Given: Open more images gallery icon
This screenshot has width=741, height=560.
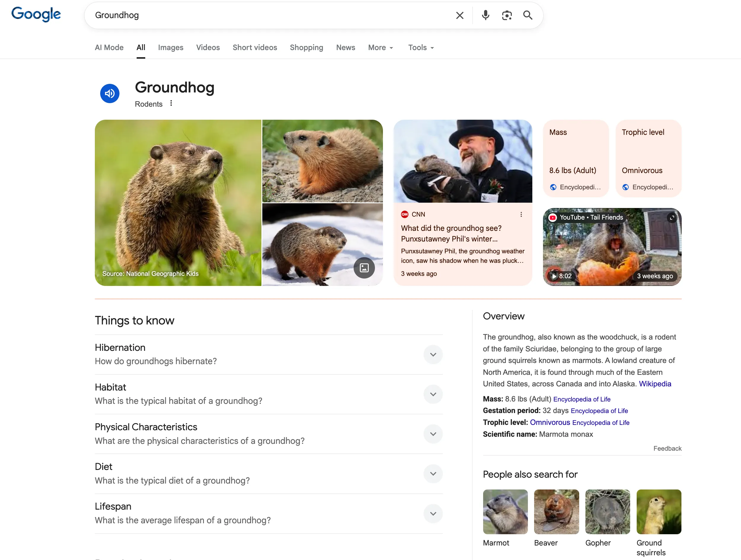Looking at the screenshot, I should tap(364, 268).
